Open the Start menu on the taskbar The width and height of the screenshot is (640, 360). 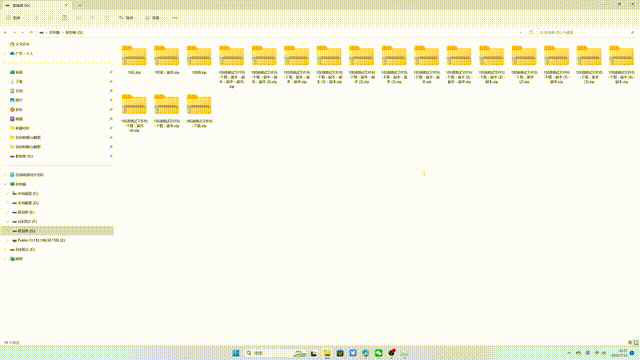pos(236,353)
